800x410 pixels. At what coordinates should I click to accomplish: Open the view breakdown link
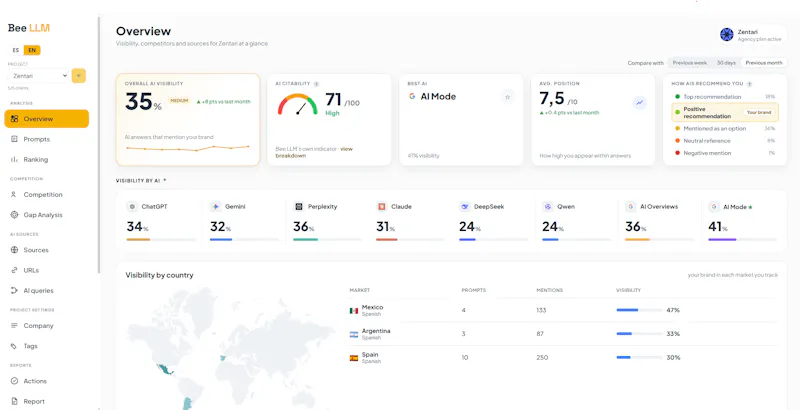314,152
